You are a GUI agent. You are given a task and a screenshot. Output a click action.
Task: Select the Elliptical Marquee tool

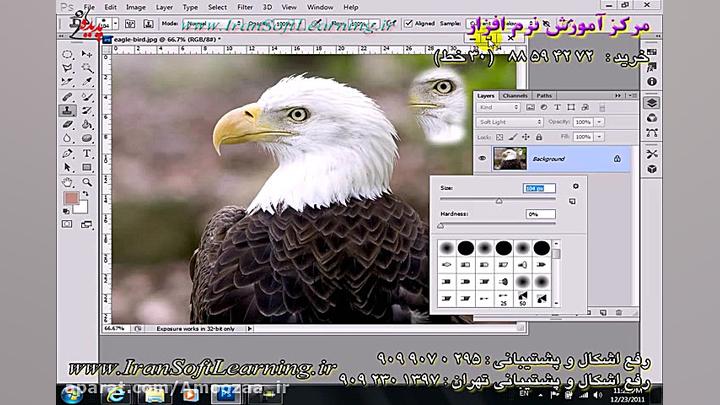[x=68, y=54]
